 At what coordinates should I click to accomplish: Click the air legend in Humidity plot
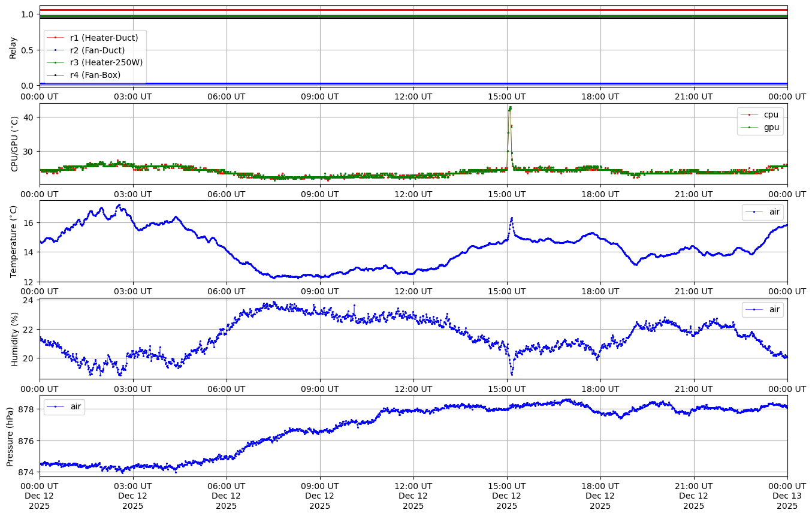(x=762, y=309)
